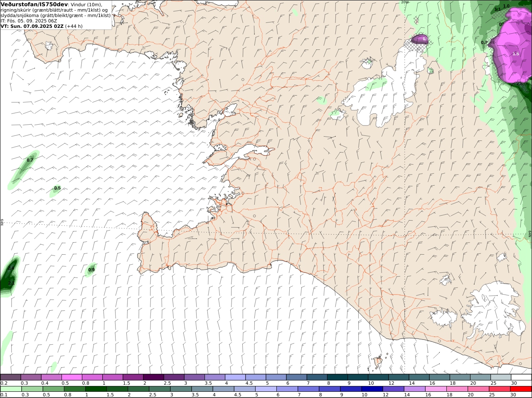Select upper legend swatch labeled 7
This screenshot has width=532, height=398.
[317, 377]
